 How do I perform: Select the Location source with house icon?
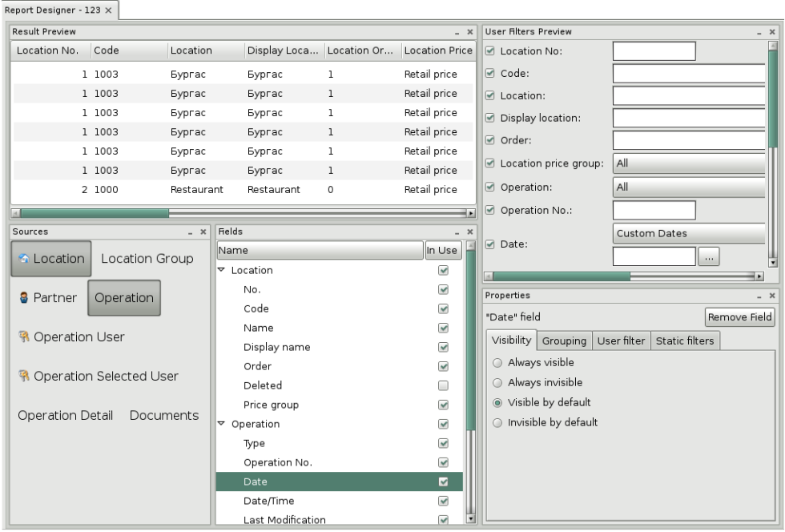(51, 259)
